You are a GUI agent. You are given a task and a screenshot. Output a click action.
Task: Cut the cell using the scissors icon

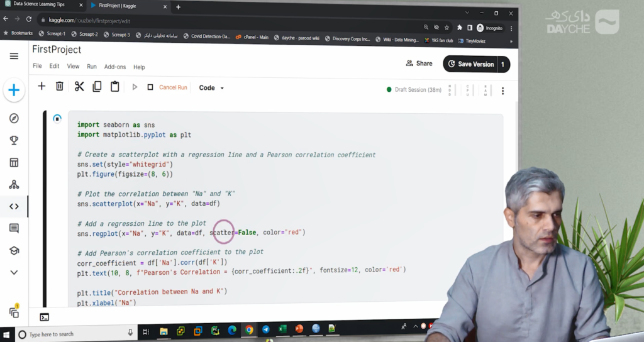click(x=79, y=87)
